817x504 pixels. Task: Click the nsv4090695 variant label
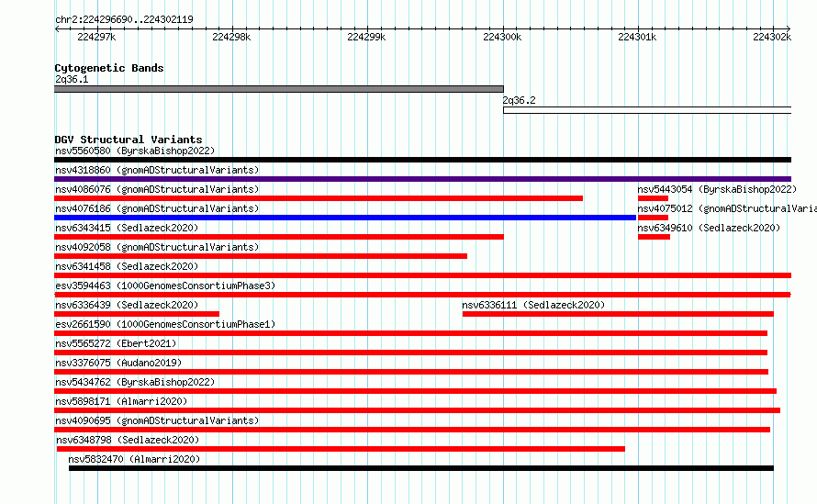point(157,420)
